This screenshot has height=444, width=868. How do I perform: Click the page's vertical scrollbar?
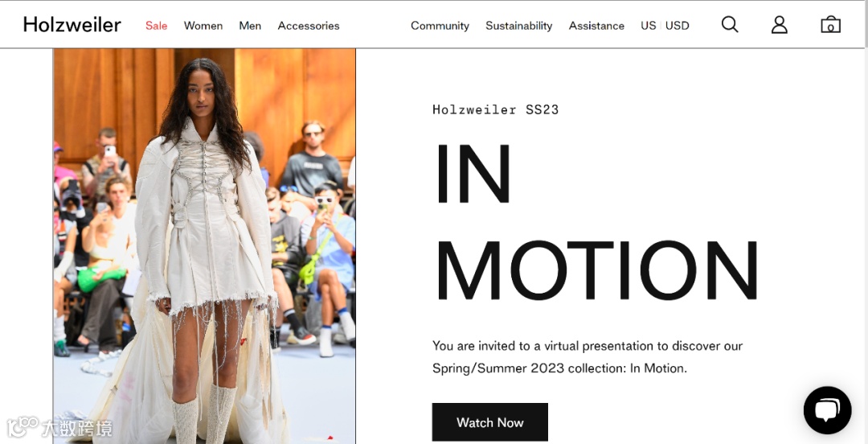(x=866, y=222)
